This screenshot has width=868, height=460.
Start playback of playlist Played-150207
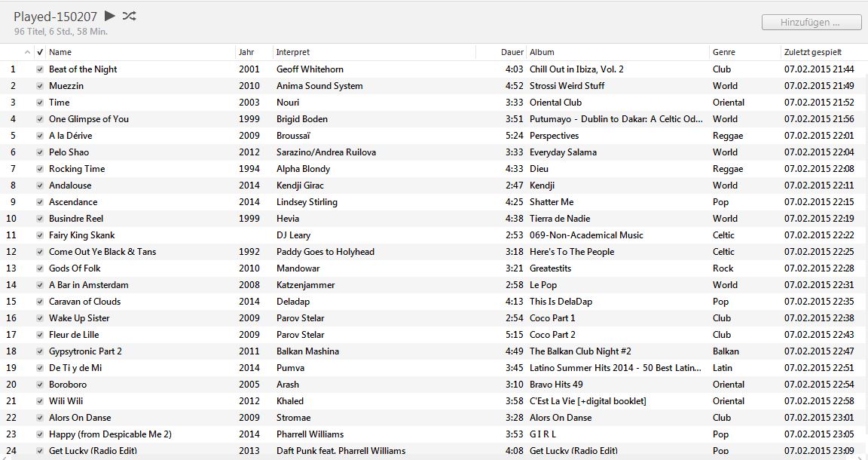tap(108, 15)
